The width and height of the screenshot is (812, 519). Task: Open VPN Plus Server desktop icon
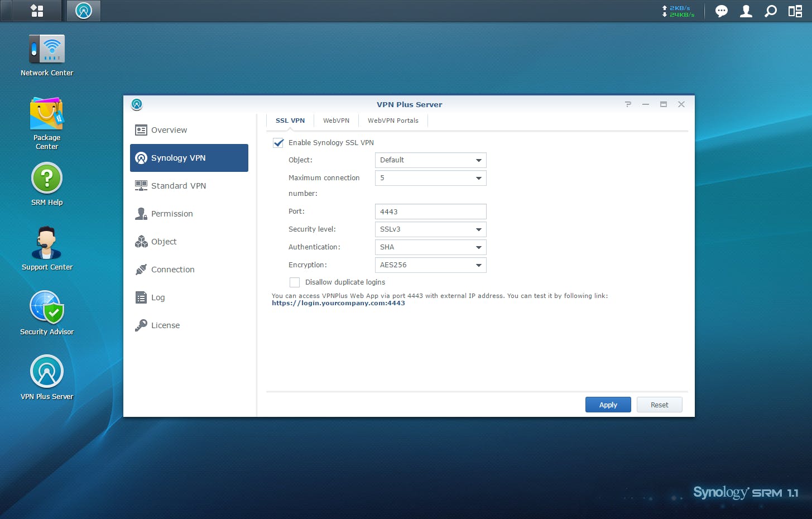pos(47,378)
